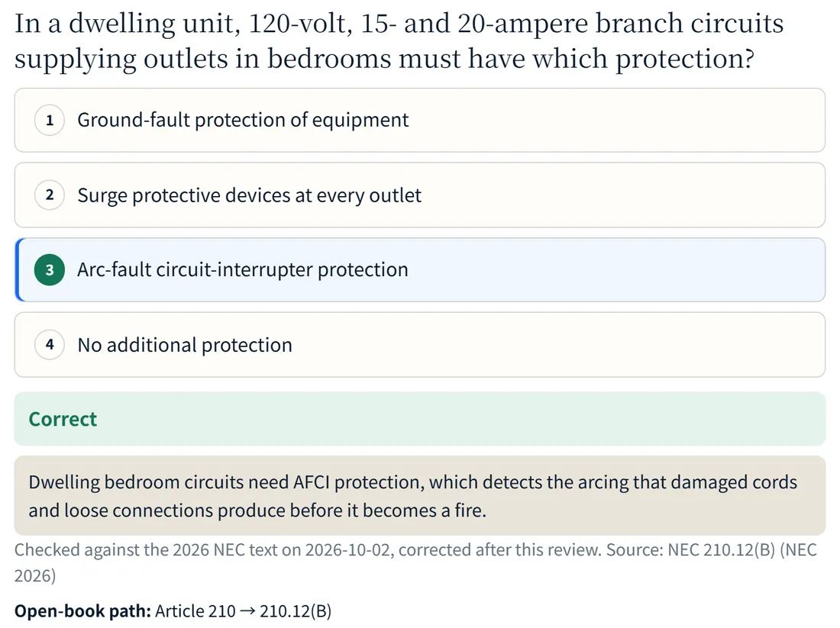Viewport: 840px width, 628px height.
Task: Click the green number 3 badge
Action: [x=50, y=270]
